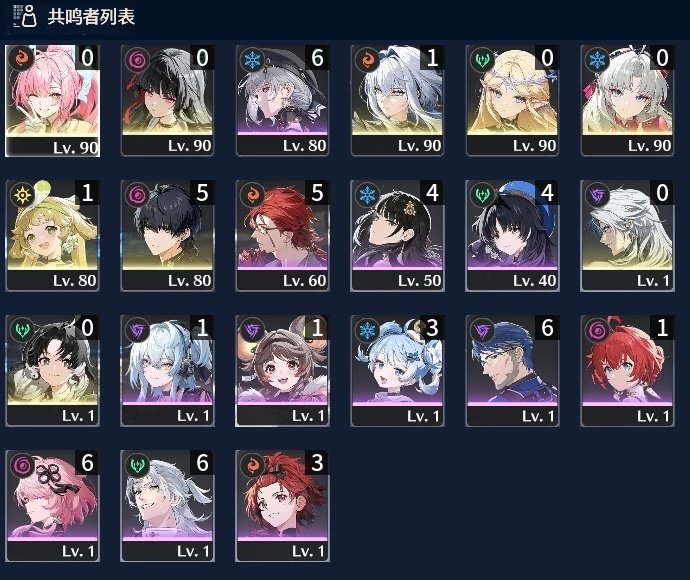Click the wind element icon on blonde Lv. 90 card

pos(483,60)
